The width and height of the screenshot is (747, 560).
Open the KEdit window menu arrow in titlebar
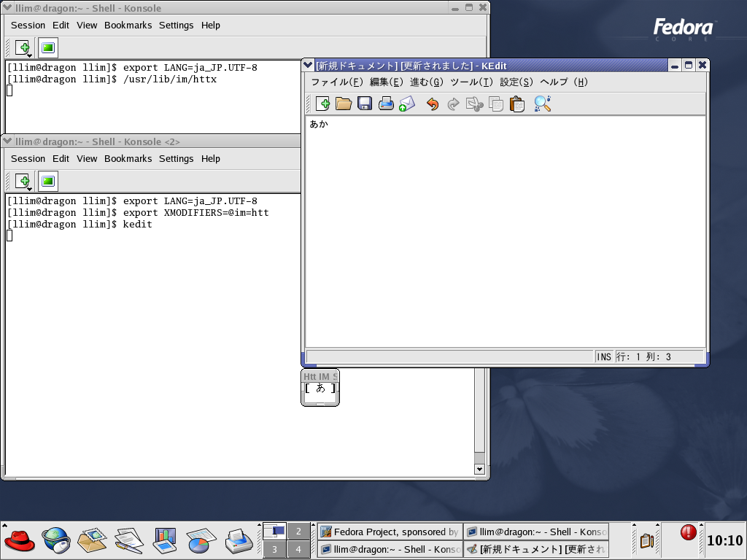click(309, 65)
